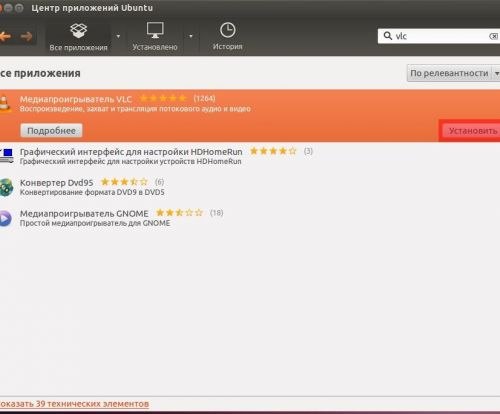Image resolution: width=500 pixels, height=414 pixels.
Task: Click the GNOME player star rating
Action: tap(180, 213)
